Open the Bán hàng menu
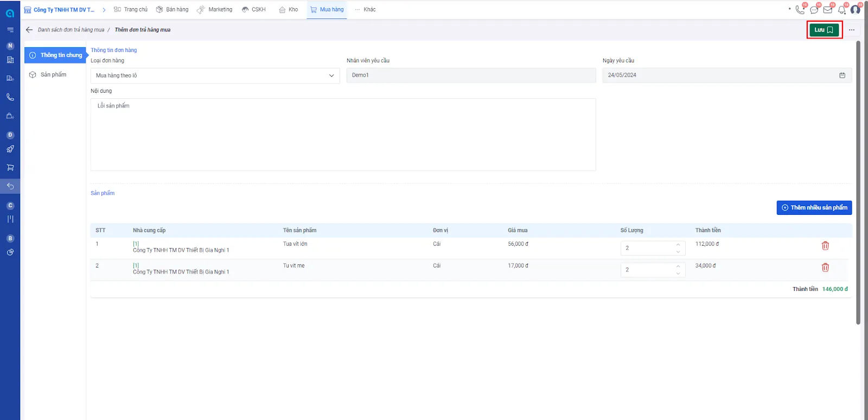This screenshot has width=868, height=420. point(173,10)
